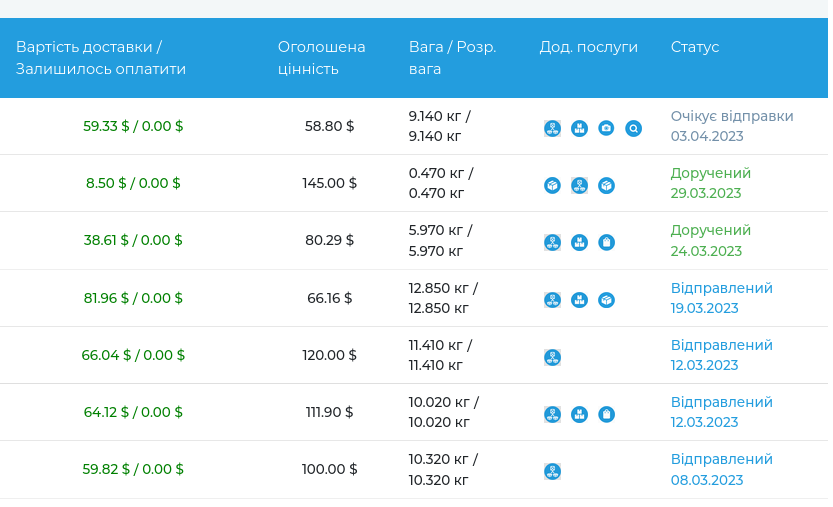Click the shopping bag icon in the 38.61 $ row
Image resolution: width=833 pixels, height=507 pixels.
(x=606, y=242)
